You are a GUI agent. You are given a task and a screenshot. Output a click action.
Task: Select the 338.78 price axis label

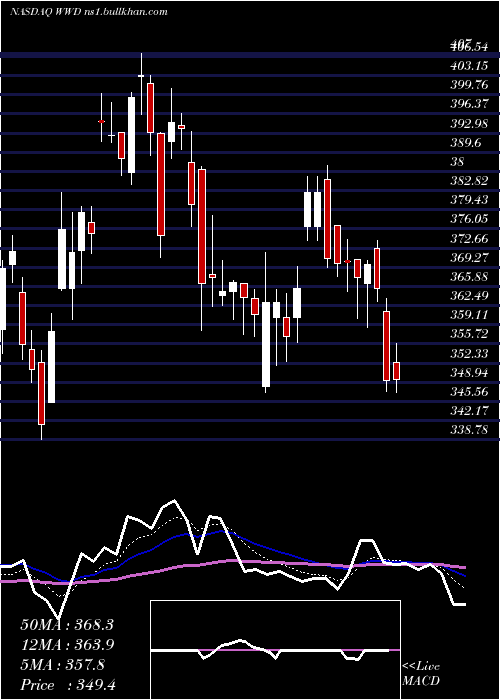[x=469, y=430]
